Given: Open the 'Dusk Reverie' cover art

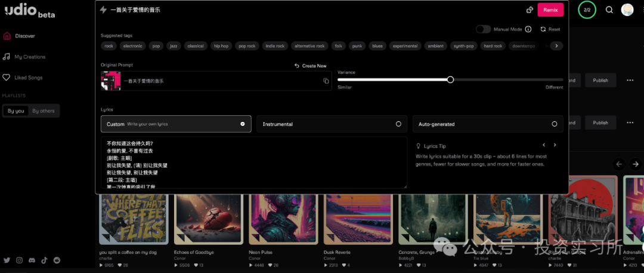Looking at the screenshot, I should [358, 218].
